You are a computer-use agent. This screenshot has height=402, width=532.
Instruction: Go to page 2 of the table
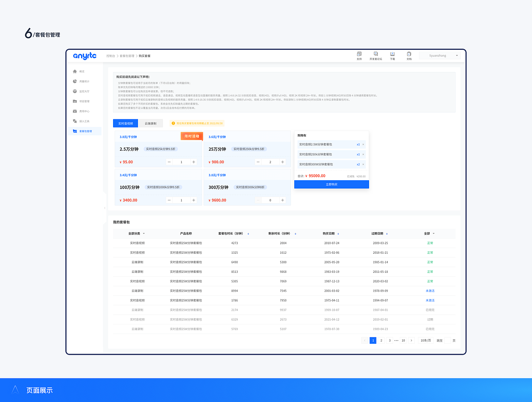click(381, 341)
